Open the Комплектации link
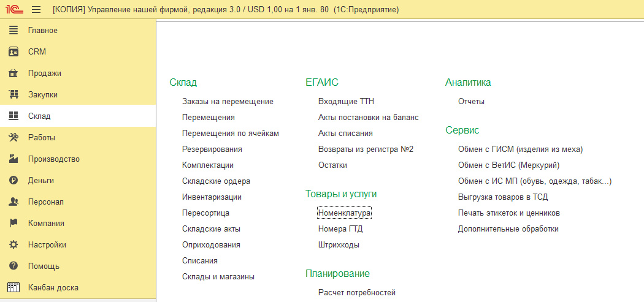The height and width of the screenshot is (302, 644). 208,165
